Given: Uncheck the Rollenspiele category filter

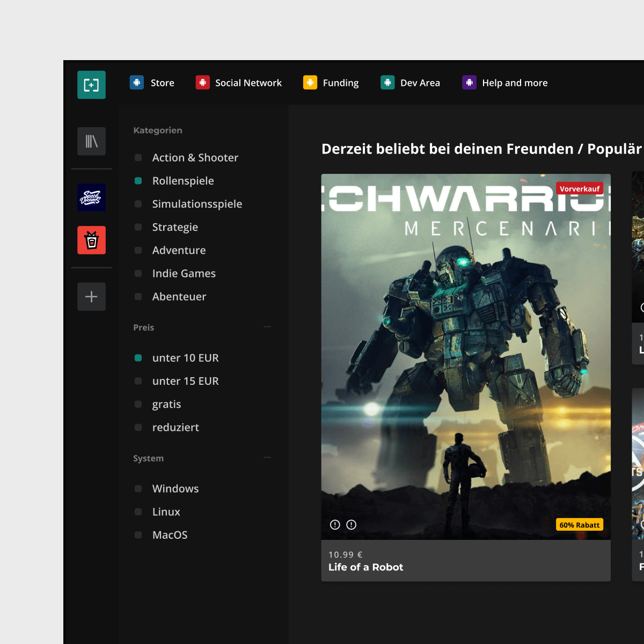Looking at the screenshot, I should [138, 181].
